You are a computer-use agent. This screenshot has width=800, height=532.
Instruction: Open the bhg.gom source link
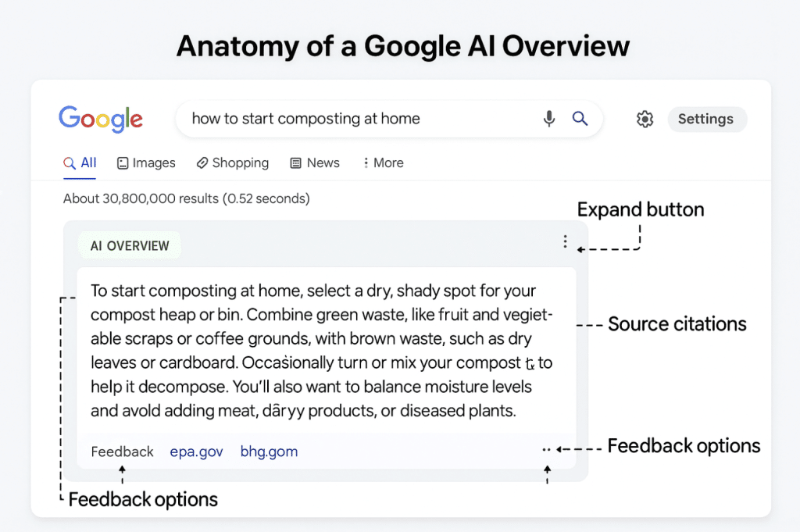coord(269,452)
